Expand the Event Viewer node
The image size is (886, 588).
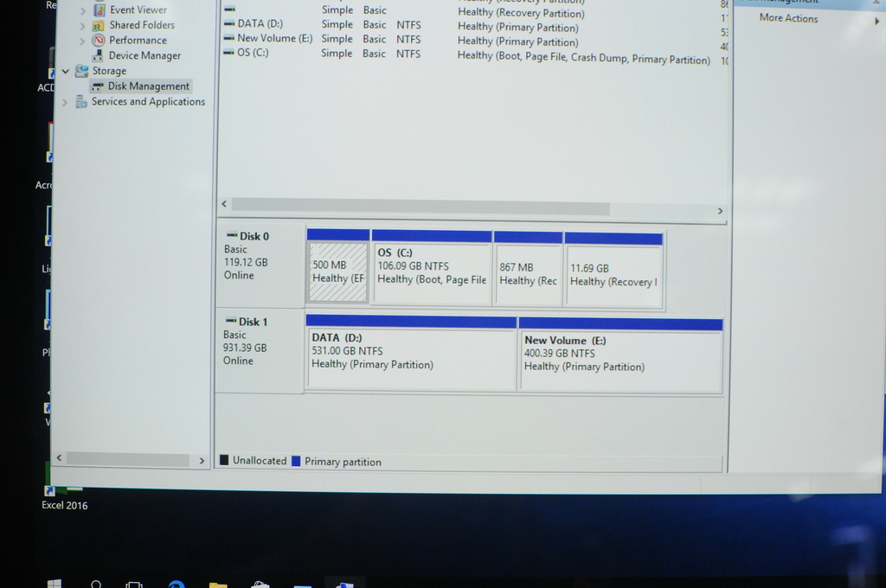coord(82,10)
